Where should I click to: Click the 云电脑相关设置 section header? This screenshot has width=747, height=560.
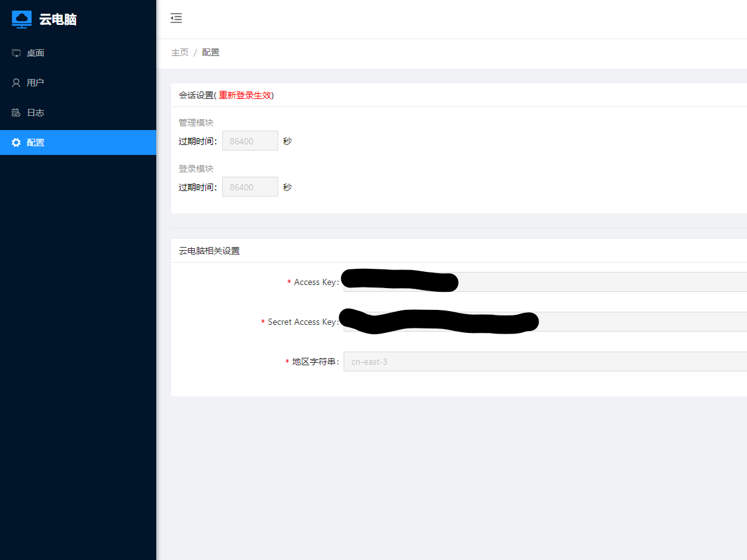209,251
